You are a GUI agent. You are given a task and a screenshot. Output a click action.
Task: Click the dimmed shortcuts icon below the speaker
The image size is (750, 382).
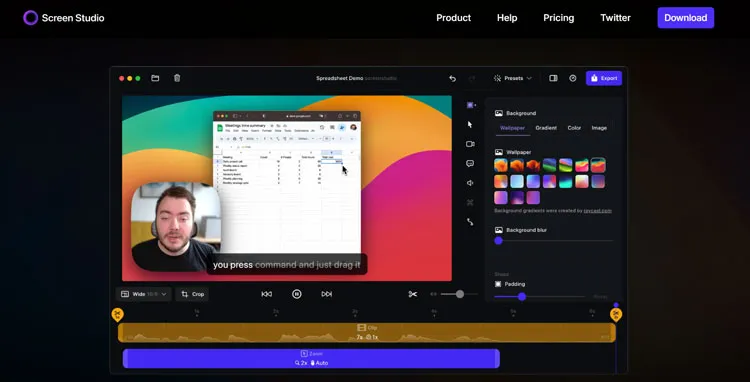[470, 203]
